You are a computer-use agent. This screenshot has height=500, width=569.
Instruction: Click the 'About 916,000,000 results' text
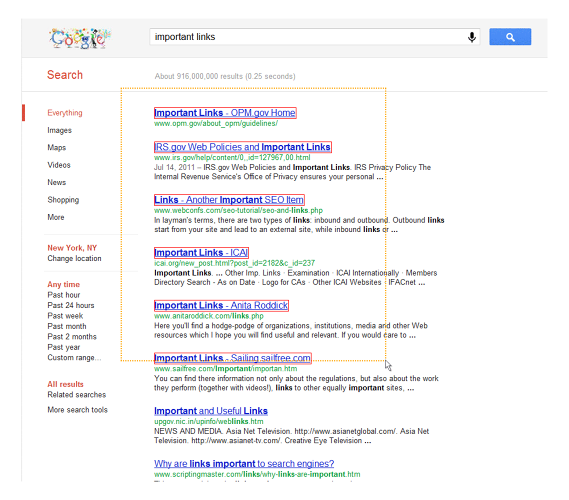225,76
